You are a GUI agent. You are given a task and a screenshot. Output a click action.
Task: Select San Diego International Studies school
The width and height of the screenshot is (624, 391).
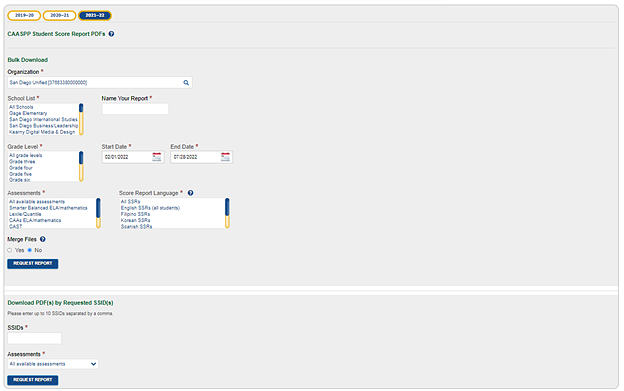coord(43,119)
